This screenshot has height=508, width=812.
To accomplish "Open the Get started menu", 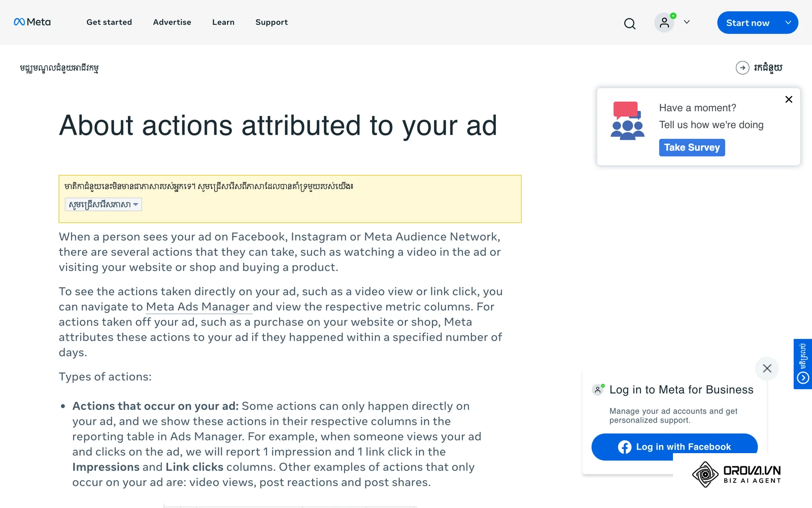I will click(109, 22).
